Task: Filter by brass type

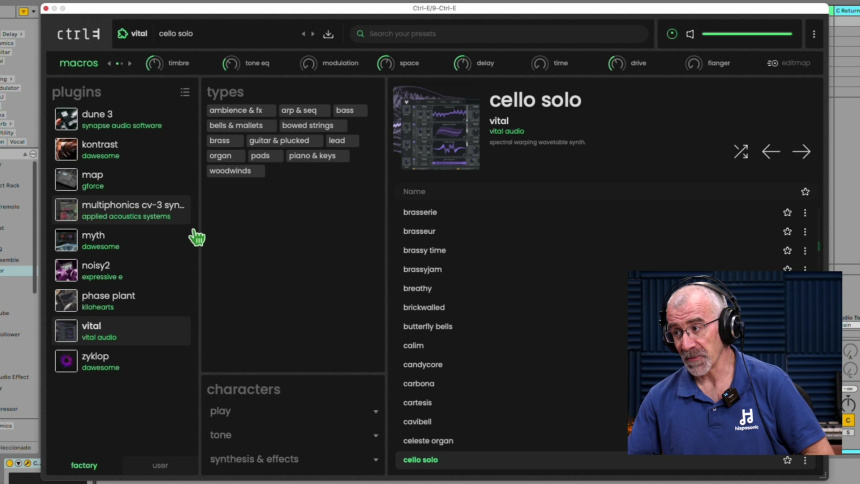Action: [x=224, y=140]
